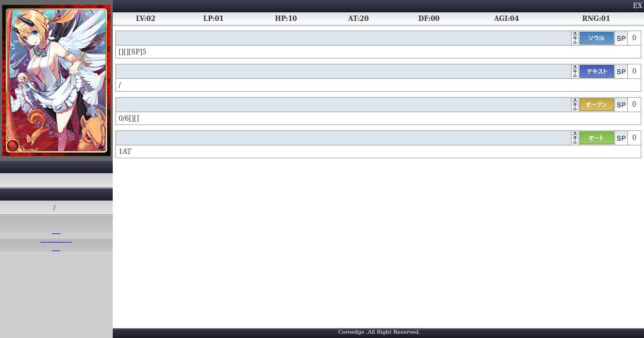Click the SP label in テキスト row
This screenshot has height=338, width=644.
(x=621, y=72)
